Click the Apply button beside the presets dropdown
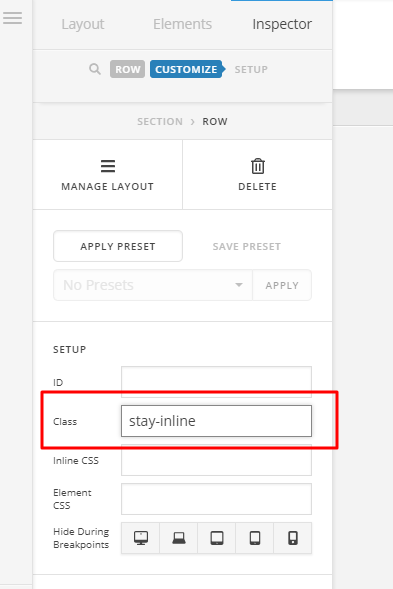393x589 pixels. (x=282, y=285)
